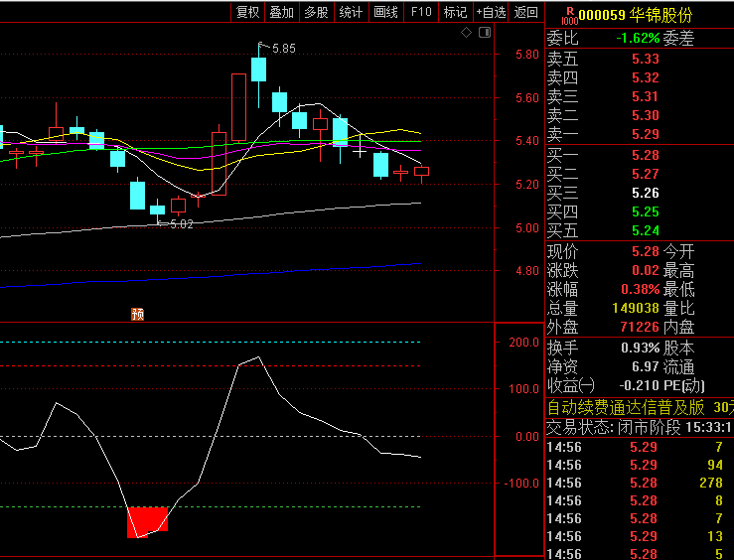Click the orange 预 marker on the chart
734x560 pixels.
(137, 315)
